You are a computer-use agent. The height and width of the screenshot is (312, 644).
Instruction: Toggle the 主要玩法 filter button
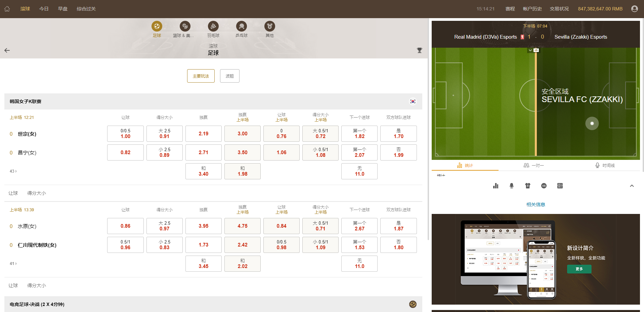[201, 76]
